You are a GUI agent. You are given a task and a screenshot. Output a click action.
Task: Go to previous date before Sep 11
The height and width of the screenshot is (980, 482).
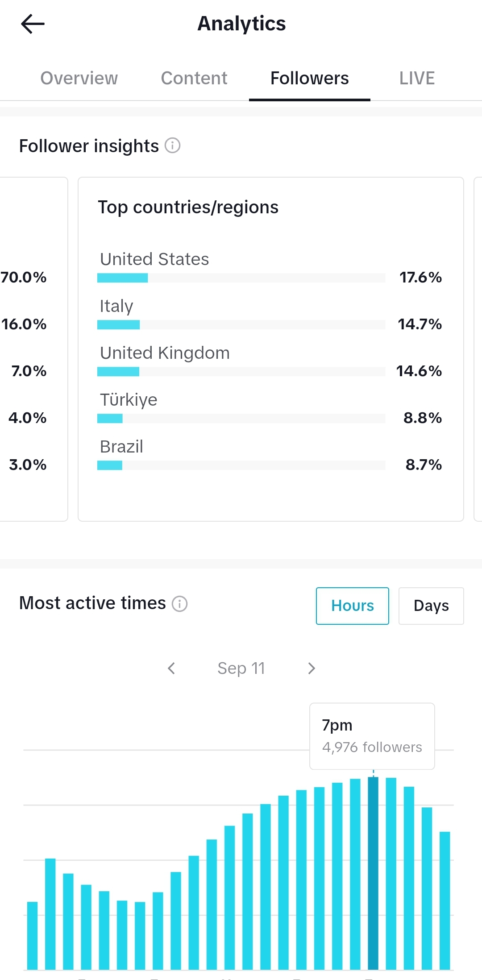(171, 668)
